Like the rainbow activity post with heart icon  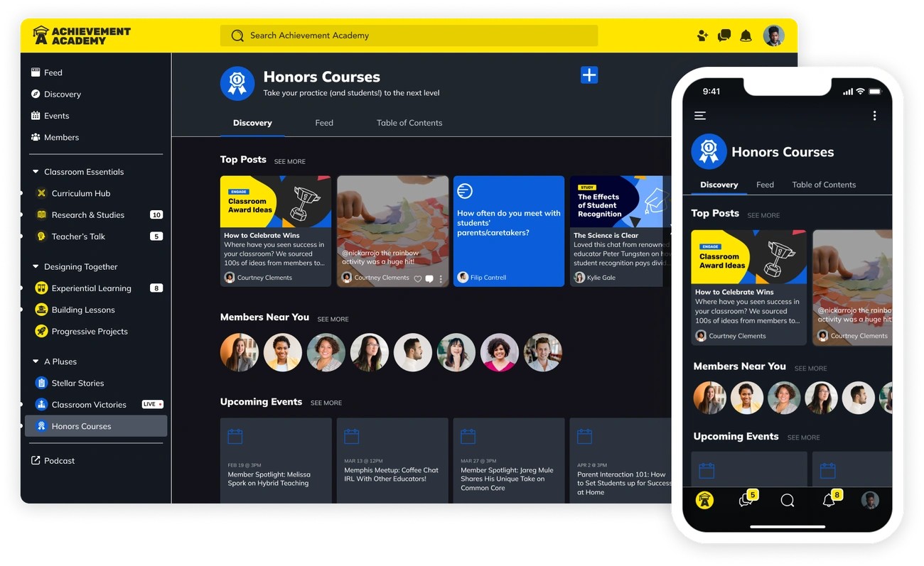tap(418, 278)
